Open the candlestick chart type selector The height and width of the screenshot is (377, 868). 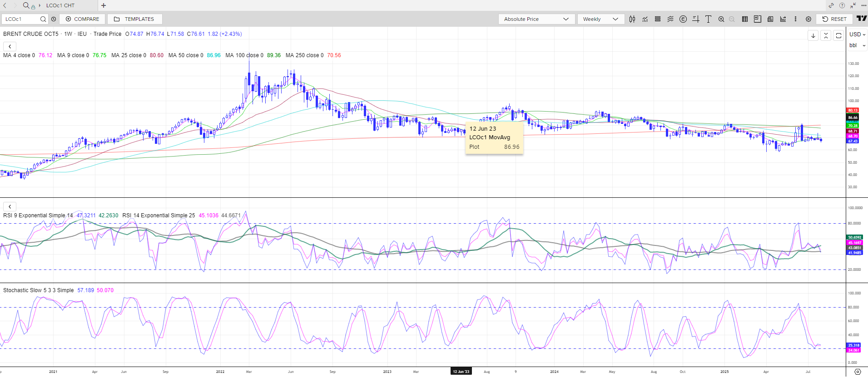pos(632,19)
